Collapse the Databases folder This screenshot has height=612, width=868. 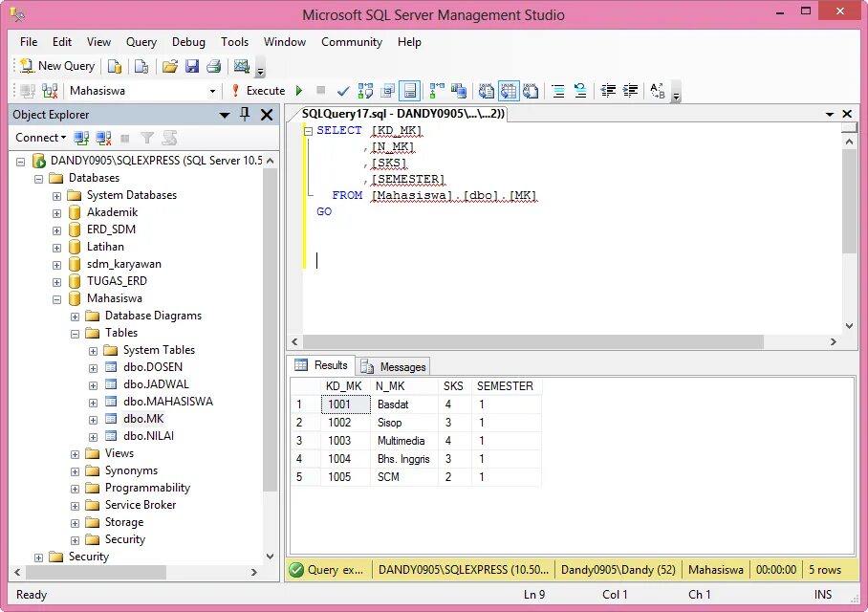coord(39,179)
